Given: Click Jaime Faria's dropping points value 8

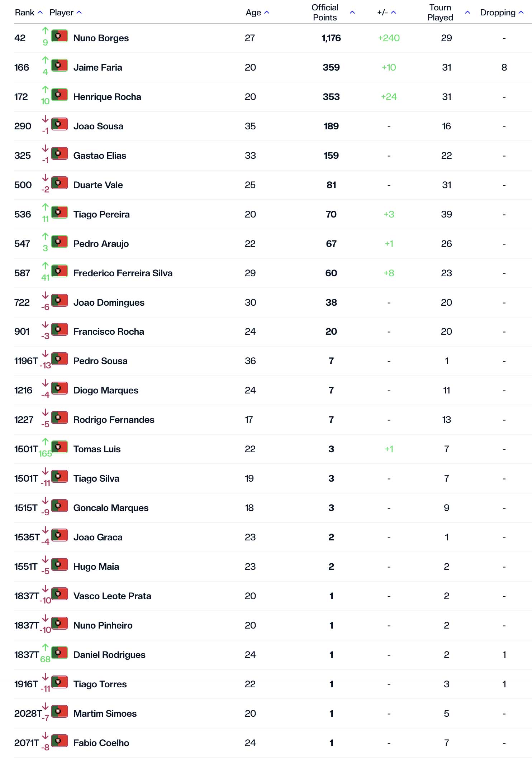Looking at the screenshot, I should coord(504,67).
